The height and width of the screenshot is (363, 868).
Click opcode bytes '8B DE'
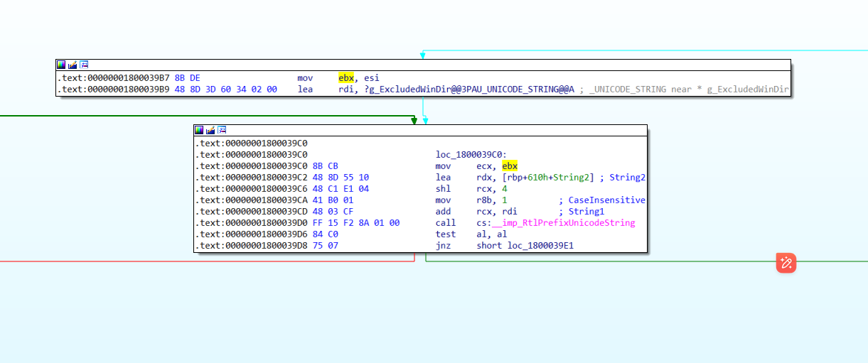click(x=187, y=78)
